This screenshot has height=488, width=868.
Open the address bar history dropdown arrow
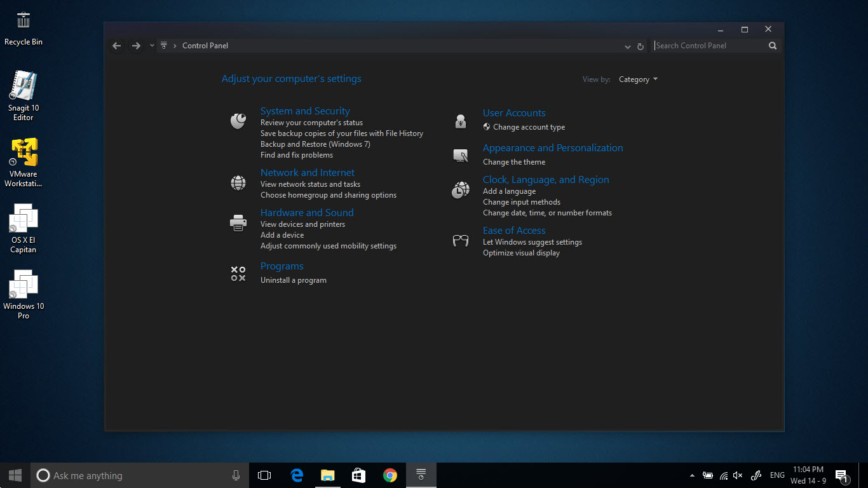[628, 45]
